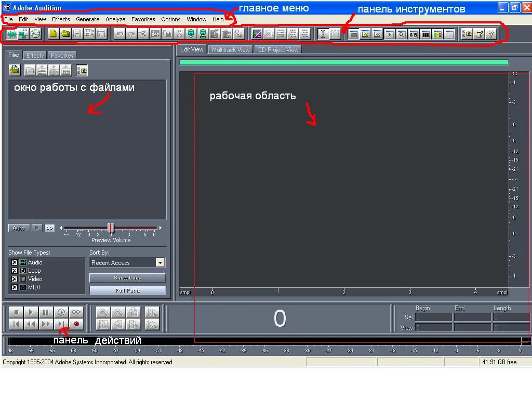
Task: Click the Sel Begin input field
Action: coord(434,317)
